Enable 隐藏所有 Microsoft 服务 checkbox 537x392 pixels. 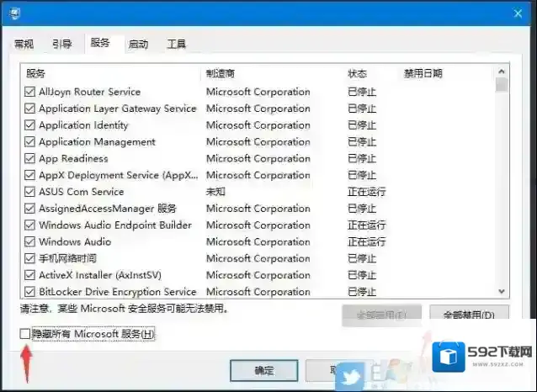pyautogui.click(x=24, y=335)
